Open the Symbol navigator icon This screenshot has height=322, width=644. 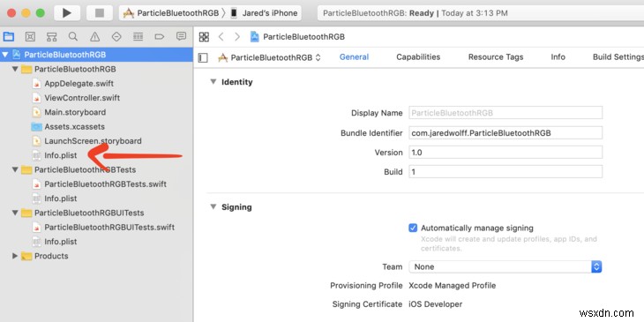click(51, 37)
